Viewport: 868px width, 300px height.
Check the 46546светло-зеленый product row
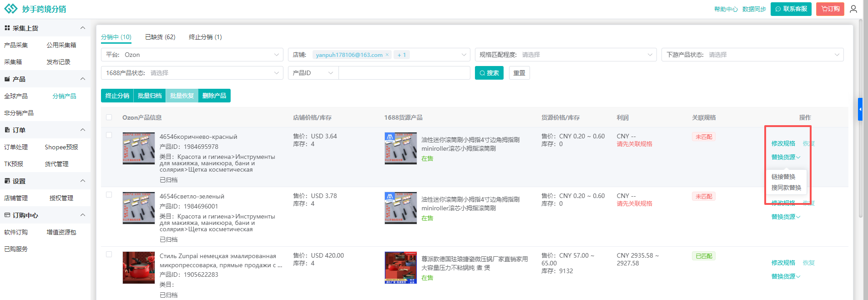[x=109, y=195]
